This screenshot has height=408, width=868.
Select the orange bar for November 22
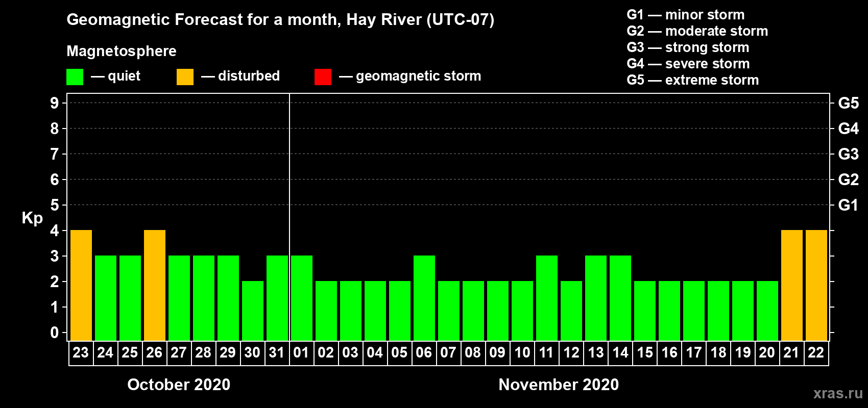(x=816, y=285)
